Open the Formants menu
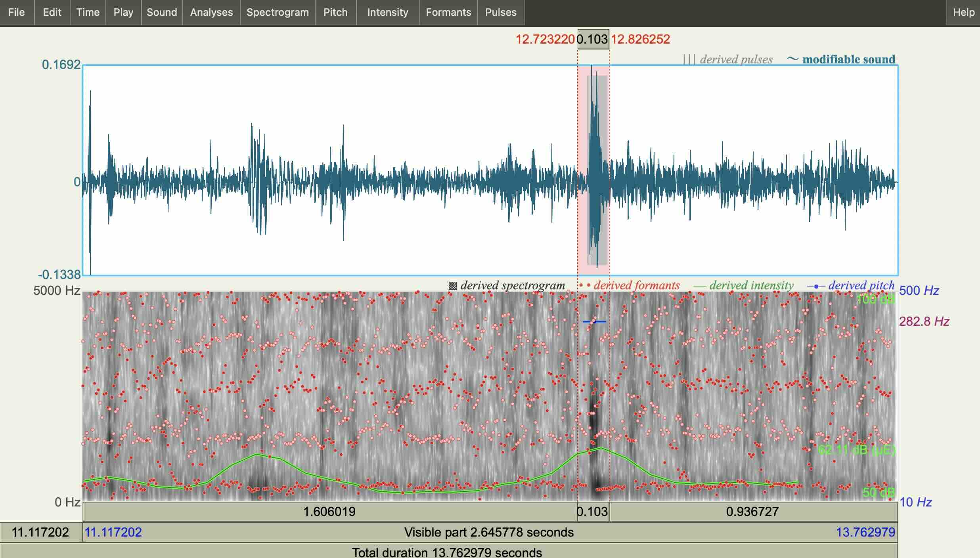This screenshot has width=980, height=558. (448, 12)
